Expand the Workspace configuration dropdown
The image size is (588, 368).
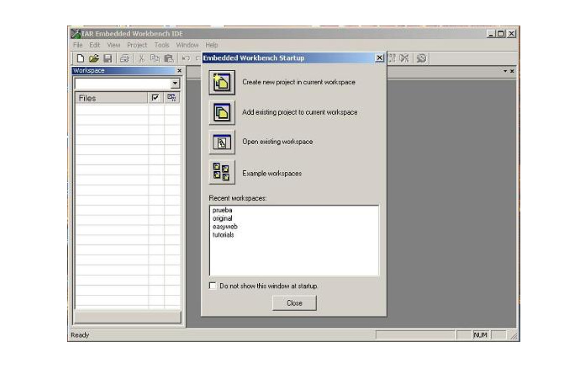[x=175, y=84]
